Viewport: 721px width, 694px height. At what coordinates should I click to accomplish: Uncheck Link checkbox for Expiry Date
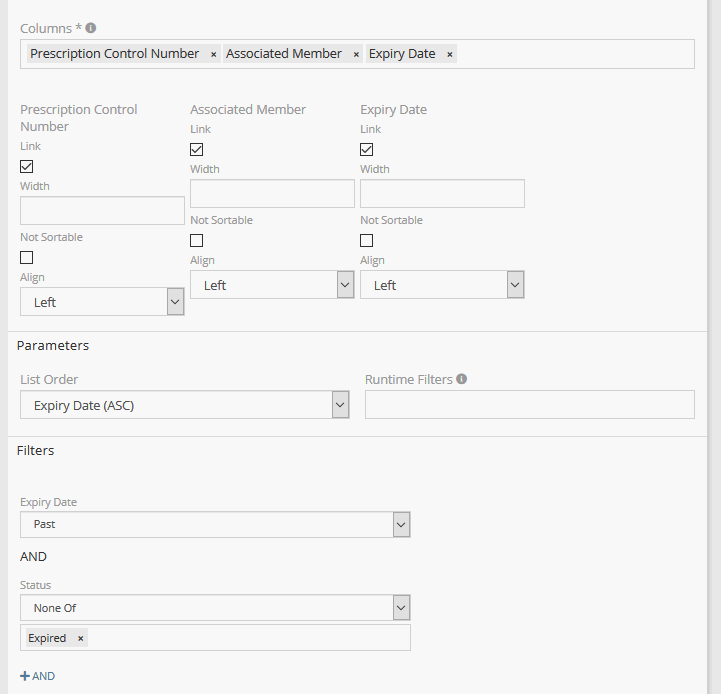(x=367, y=150)
